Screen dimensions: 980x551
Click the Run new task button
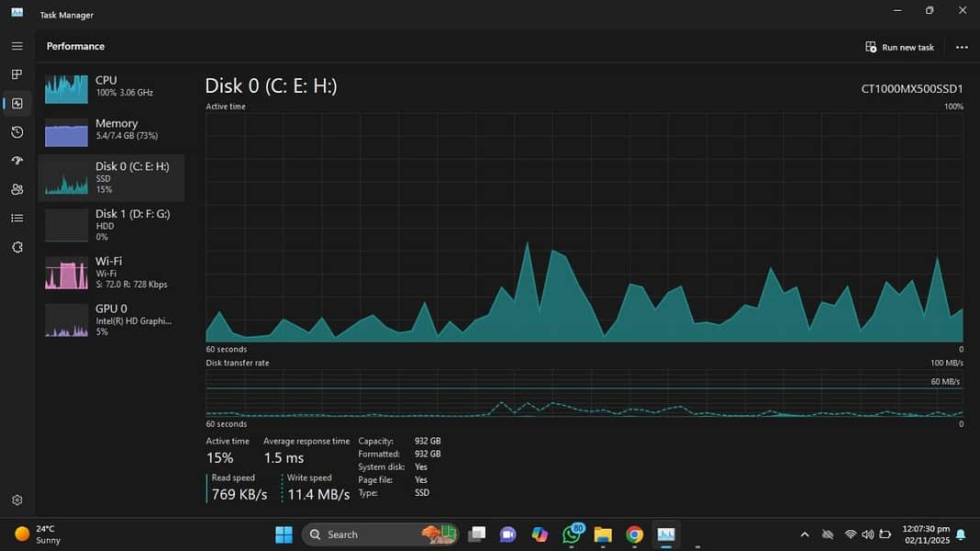click(899, 46)
